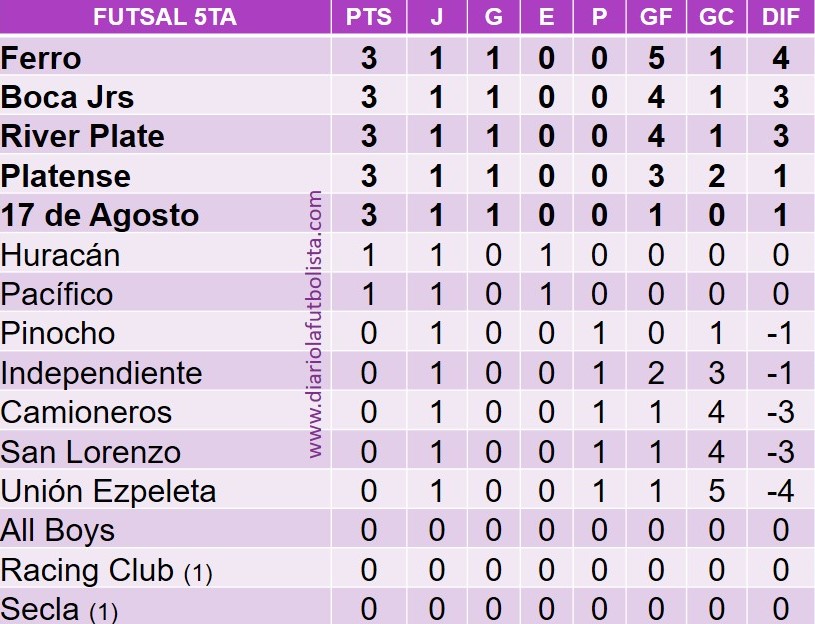Select River Plate in the table

pos(83,136)
